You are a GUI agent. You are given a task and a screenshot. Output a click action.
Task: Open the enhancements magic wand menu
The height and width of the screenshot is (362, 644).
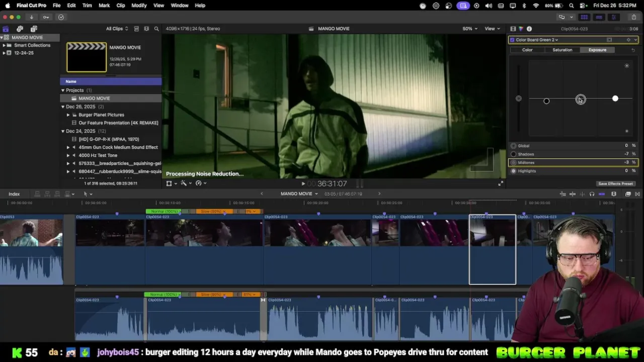click(186, 184)
